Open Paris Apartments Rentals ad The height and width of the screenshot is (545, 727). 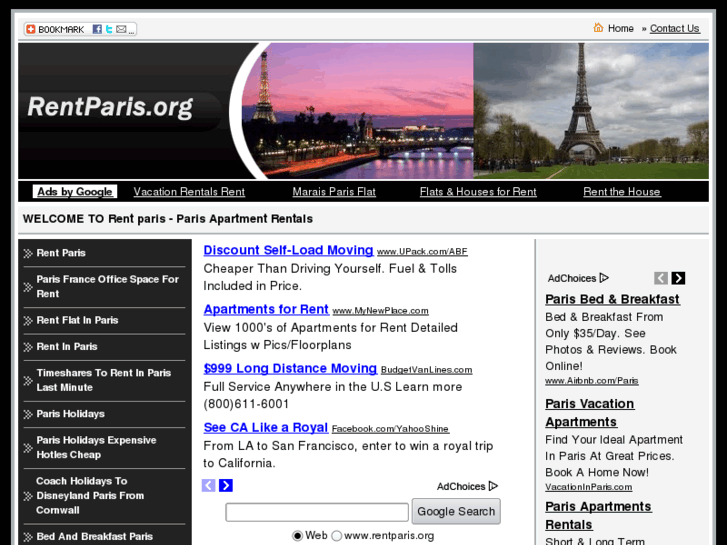[598, 515]
